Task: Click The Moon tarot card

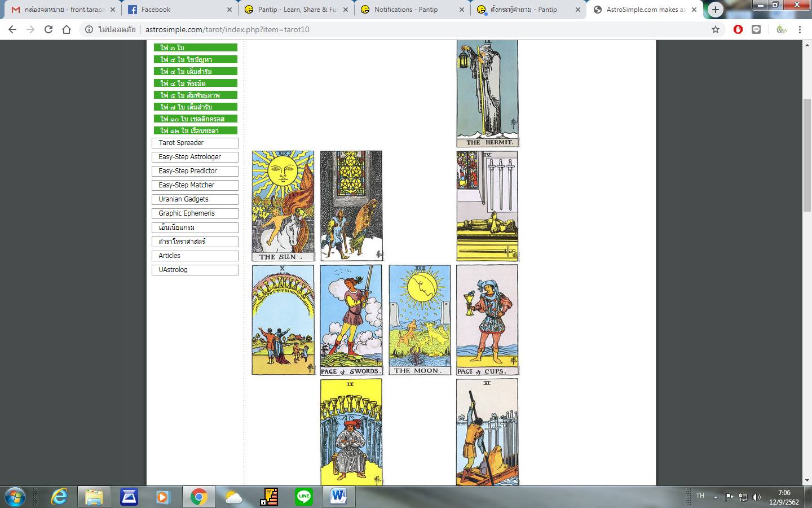Action: (420, 320)
